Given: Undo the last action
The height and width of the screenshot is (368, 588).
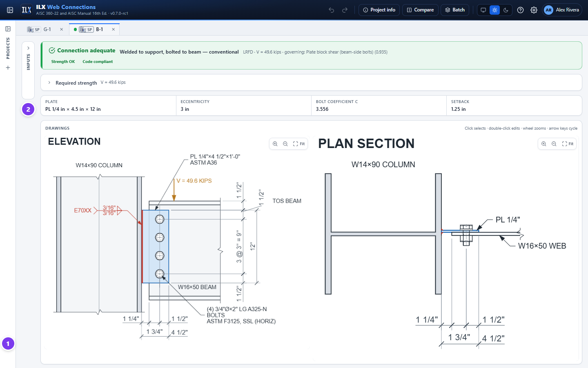Looking at the screenshot, I should point(332,10).
